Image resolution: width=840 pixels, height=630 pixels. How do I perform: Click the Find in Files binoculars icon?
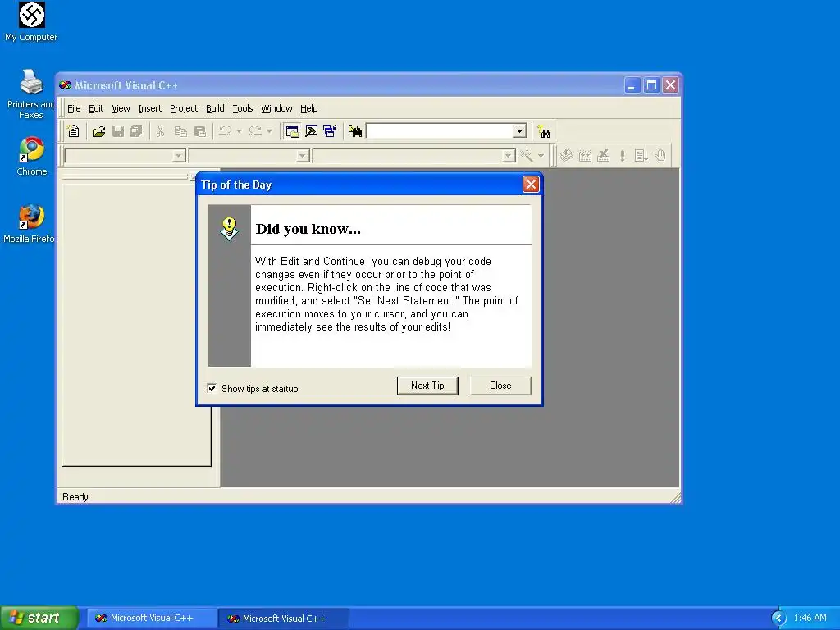(x=354, y=131)
